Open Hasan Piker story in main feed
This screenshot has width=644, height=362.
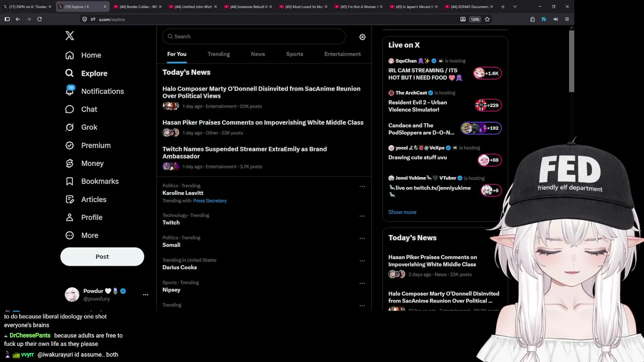(263, 123)
